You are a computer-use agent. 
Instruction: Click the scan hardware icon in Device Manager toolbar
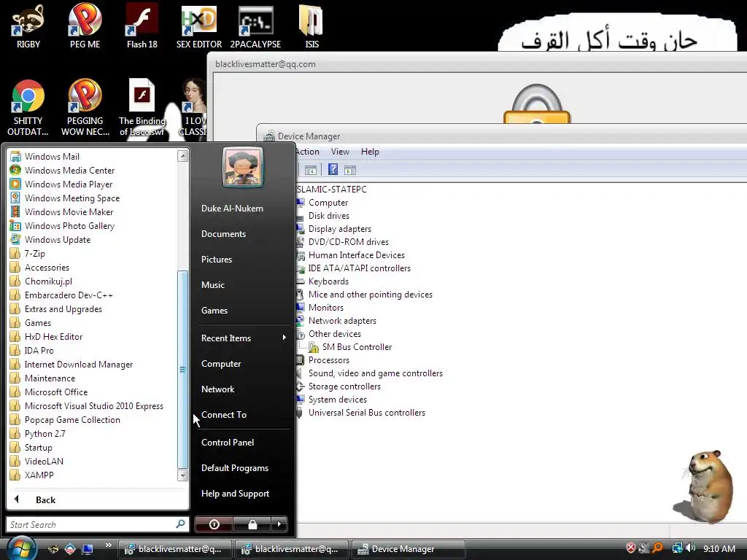(x=350, y=170)
